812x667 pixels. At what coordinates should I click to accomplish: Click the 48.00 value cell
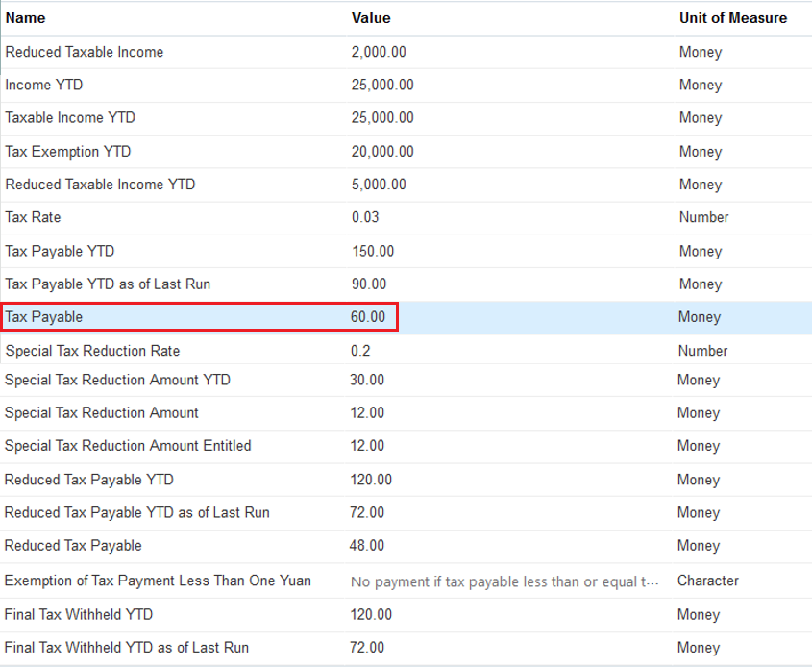coord(367,546)
